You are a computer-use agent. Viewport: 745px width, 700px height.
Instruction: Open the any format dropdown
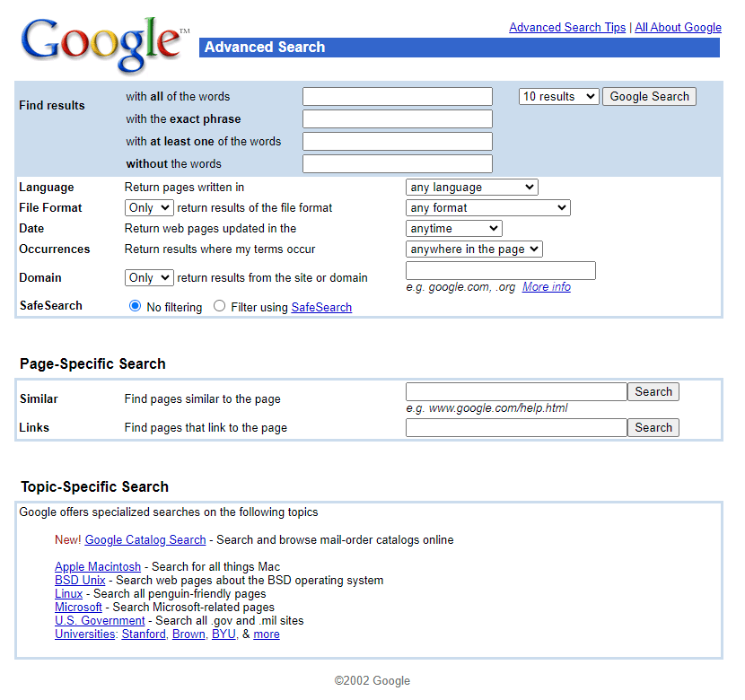pos(488,207)
